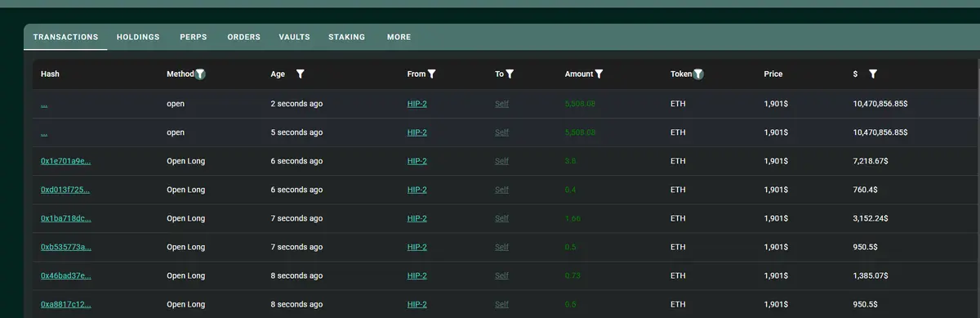980x318 pixels.
Task: Go to the Vaults tab
Action: coord(294,37)
